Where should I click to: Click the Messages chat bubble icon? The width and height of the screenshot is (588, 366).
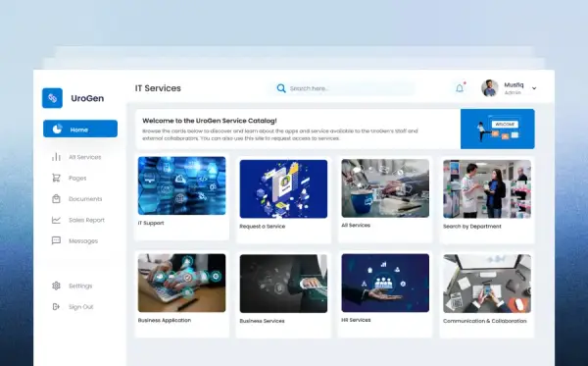click(56, 240)
